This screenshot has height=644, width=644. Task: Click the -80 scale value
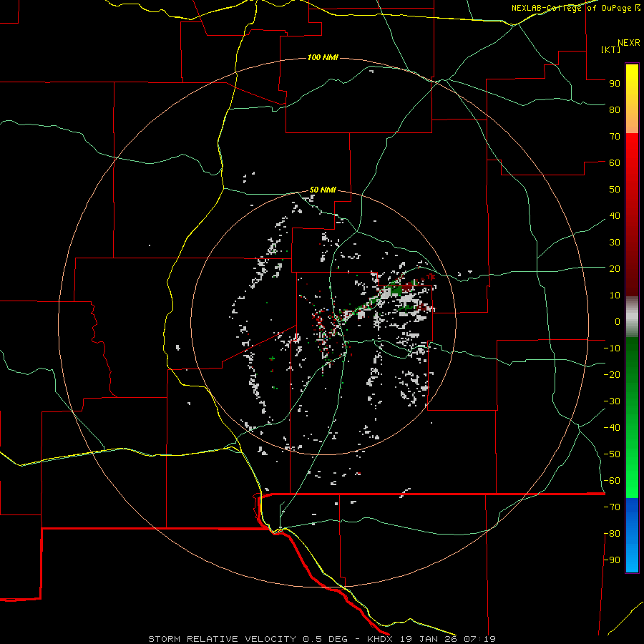click(612, 534)
